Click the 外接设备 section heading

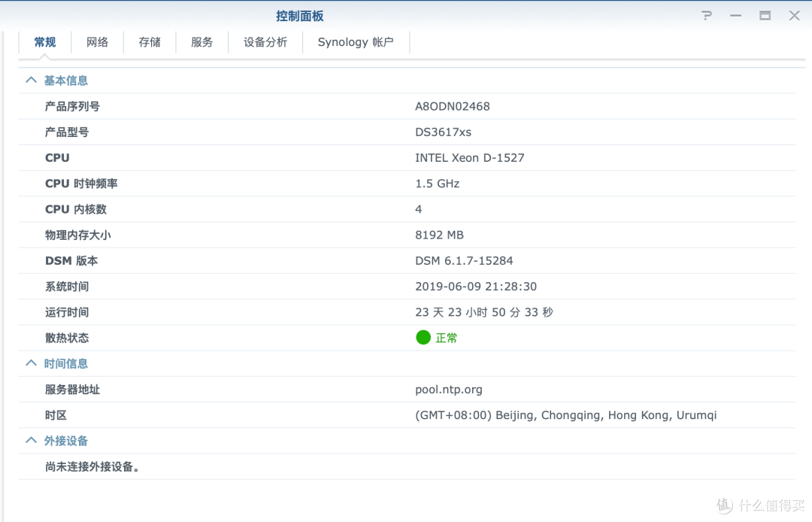point(65,441)
